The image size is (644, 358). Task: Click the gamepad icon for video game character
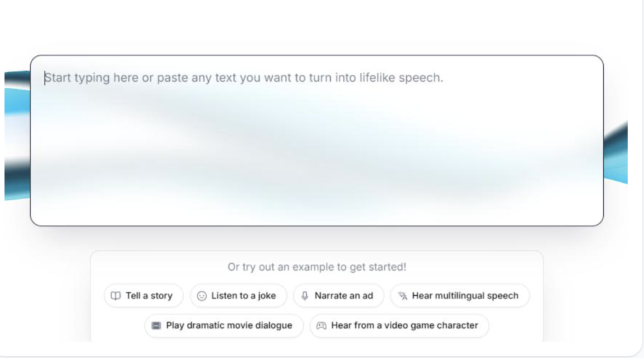(x=321, y=325)
